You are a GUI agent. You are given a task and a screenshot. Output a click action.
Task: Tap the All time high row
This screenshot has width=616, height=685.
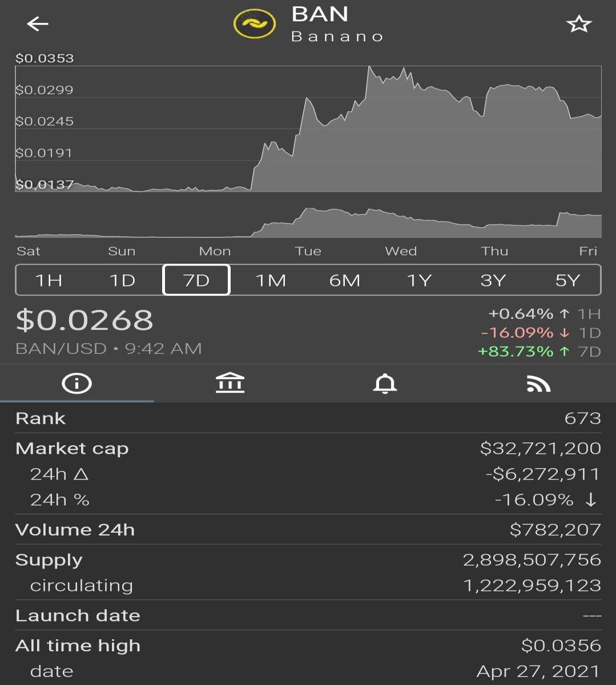point(308,646)
